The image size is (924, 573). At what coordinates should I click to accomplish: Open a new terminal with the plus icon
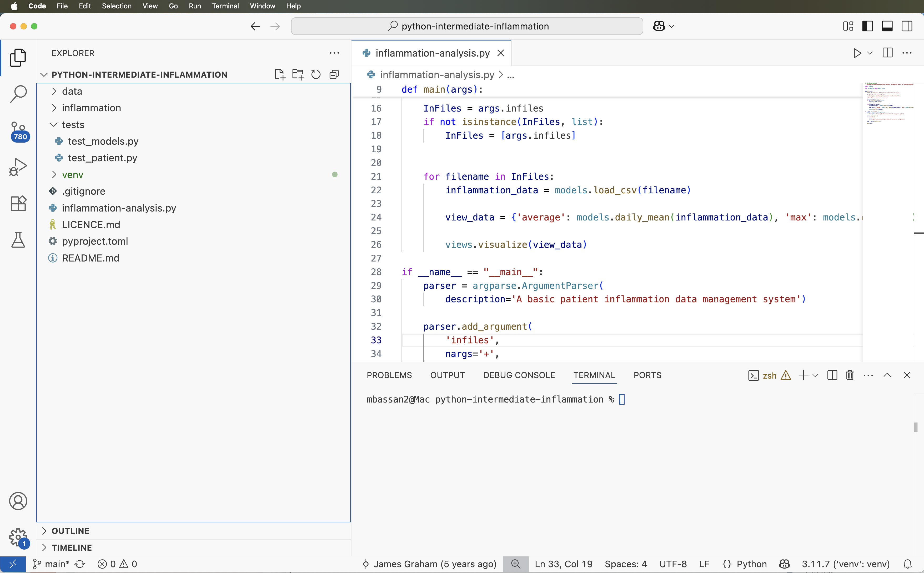coord(804,375)
